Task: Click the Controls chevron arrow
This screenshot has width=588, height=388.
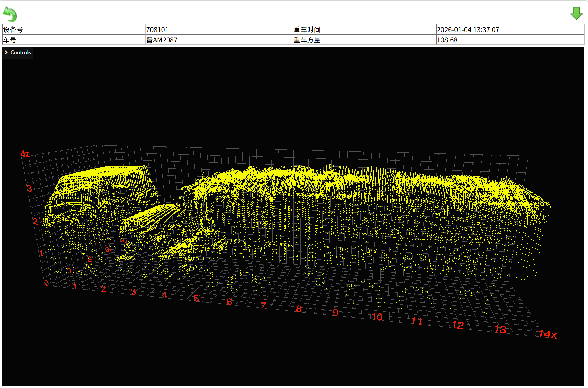Action: (6, 52)
